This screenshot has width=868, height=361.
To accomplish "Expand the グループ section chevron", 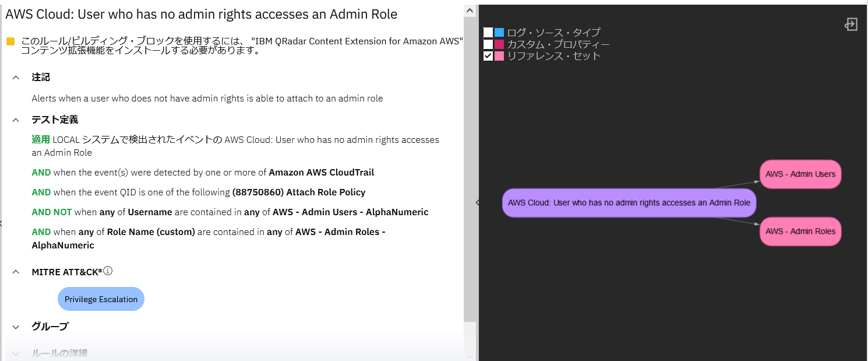I will click(x=16, y=327).
